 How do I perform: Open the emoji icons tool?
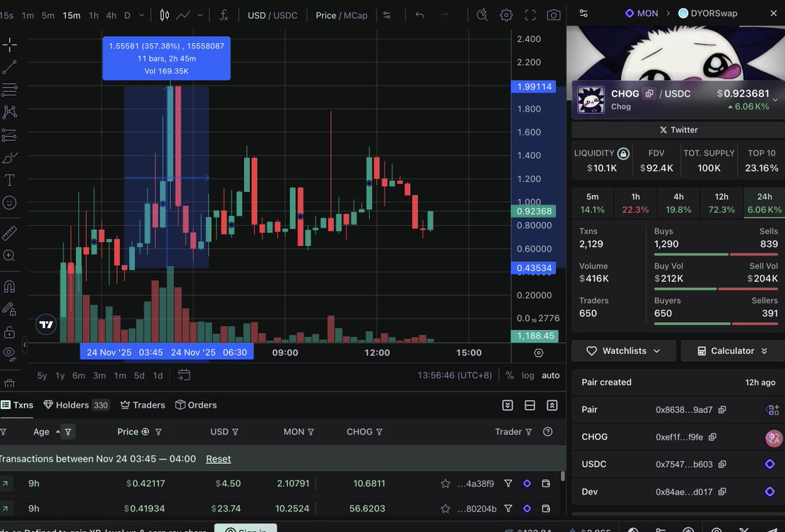9,203
